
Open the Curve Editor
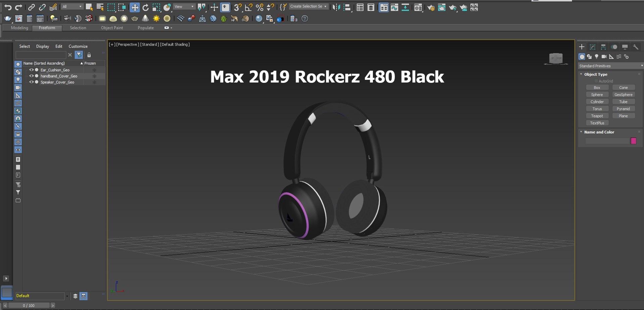(394, 7)
